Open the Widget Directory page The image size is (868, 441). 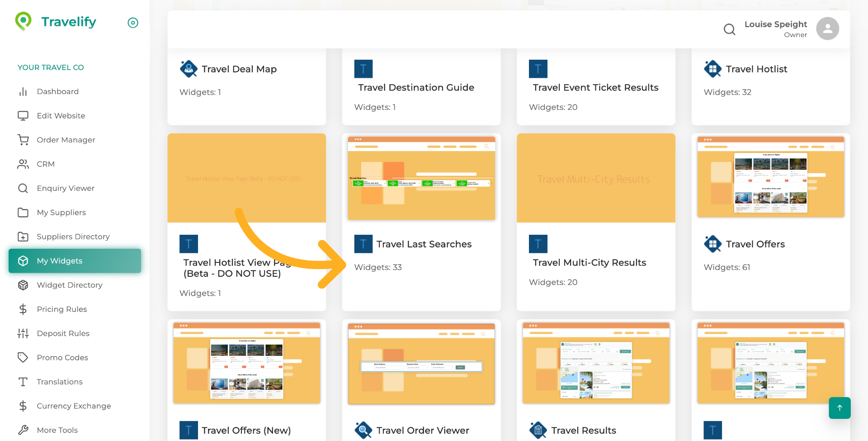click(x=69, y=285)
